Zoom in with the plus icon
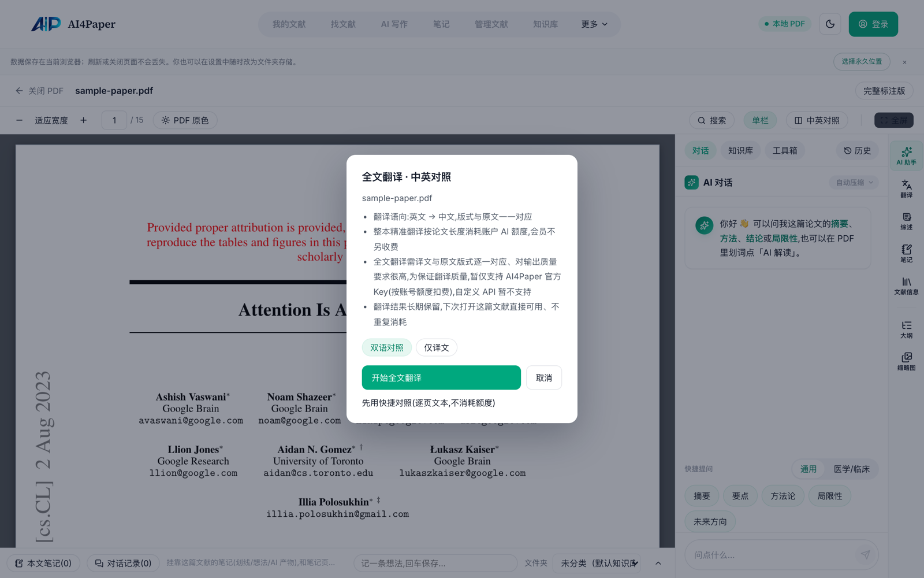The image size is (924, 578). point(83,120)
